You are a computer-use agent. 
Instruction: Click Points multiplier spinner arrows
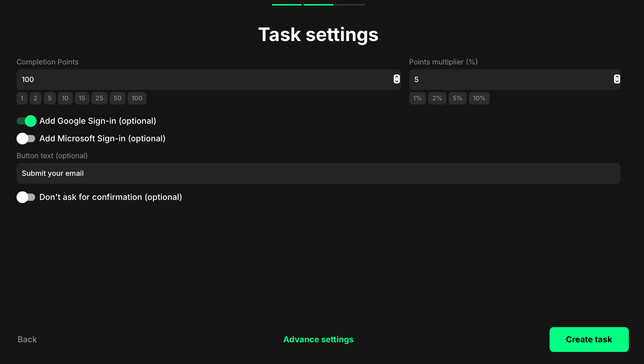(x=617, y=79)
